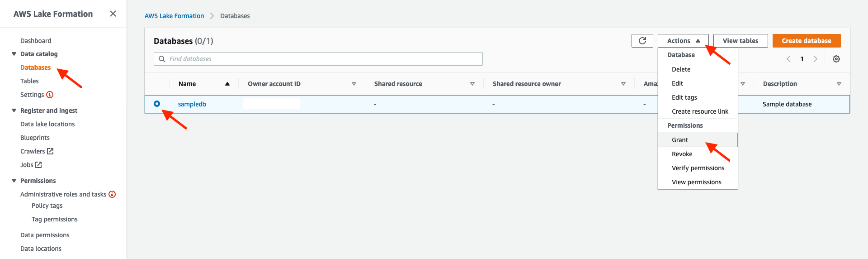
Task: Open Tables in sidebar
Action: (x=29, y=81)
